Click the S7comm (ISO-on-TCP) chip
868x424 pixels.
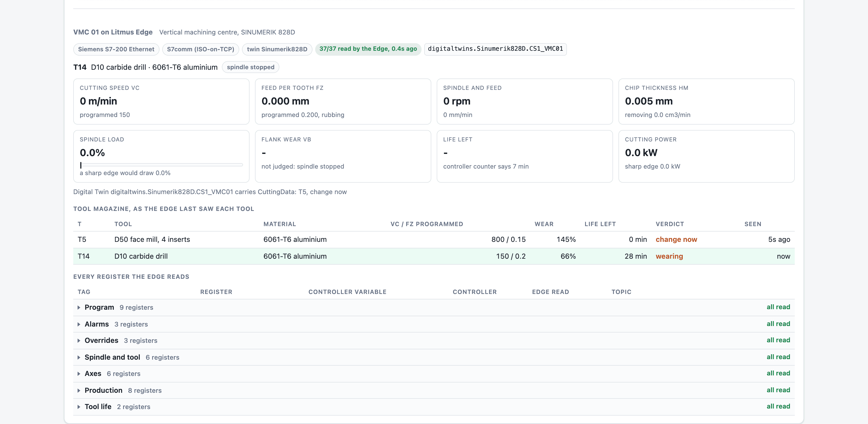(200, 49)
